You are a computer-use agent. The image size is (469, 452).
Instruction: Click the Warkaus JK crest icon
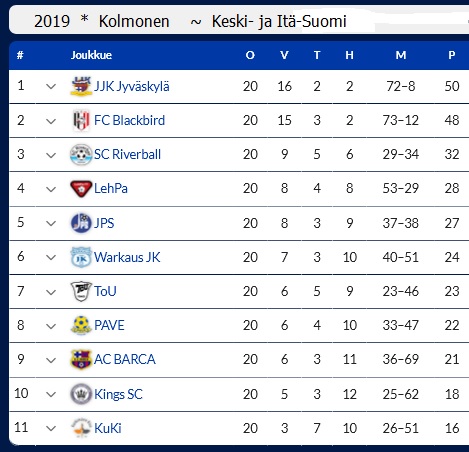pyautogui.click(x=81, y=257)
